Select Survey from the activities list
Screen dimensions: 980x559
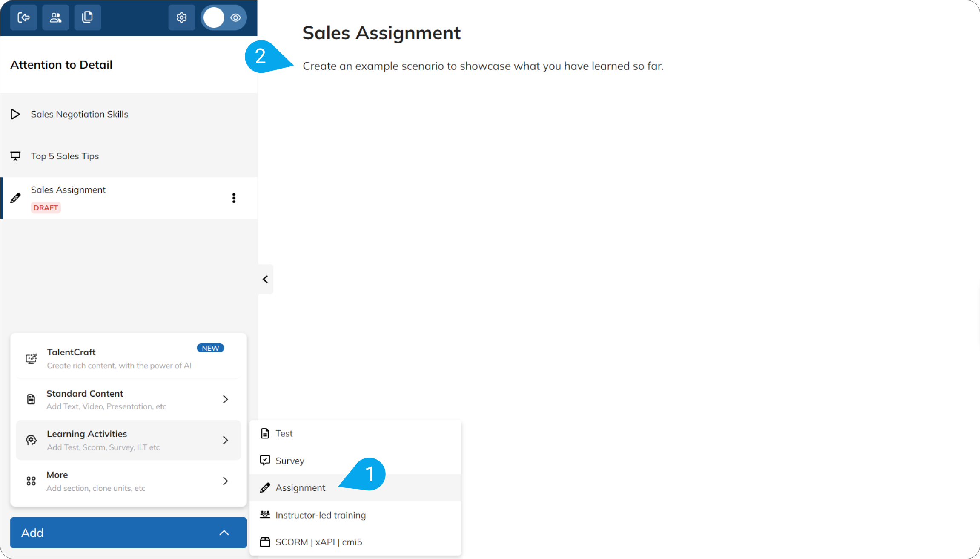pos(355,461)
